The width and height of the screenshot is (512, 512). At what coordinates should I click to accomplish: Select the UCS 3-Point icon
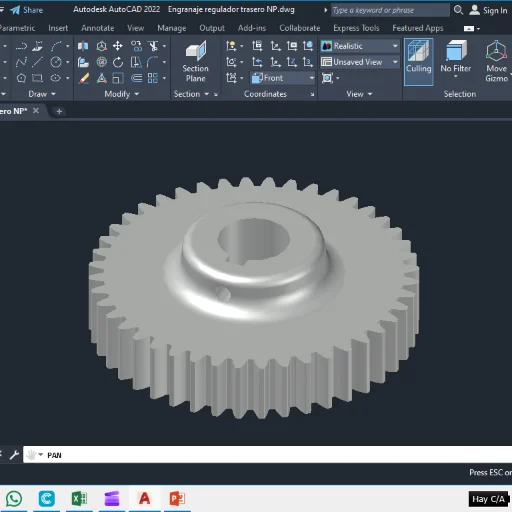(x=308, y=62)
